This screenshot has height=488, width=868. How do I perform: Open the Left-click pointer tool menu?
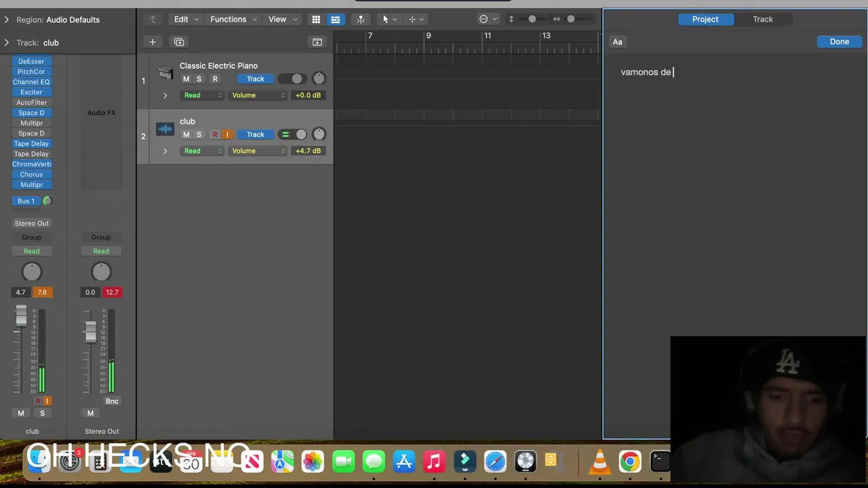(389, 19)
